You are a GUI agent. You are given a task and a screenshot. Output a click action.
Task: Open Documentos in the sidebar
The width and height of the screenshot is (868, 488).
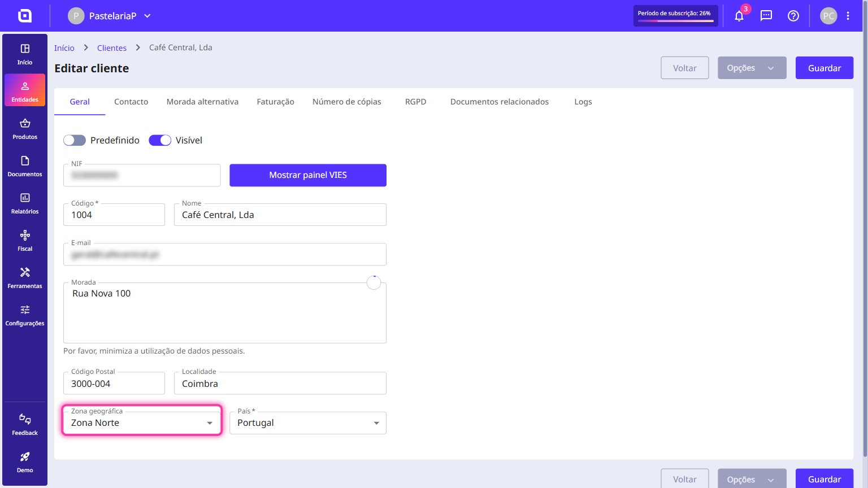[25, 166]
